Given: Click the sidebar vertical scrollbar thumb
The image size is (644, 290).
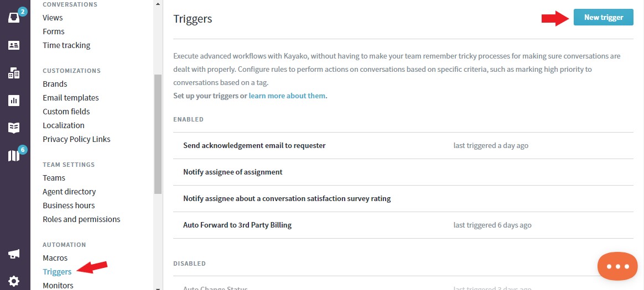Looking at the screenshot, I should click(x=158, y=134).
